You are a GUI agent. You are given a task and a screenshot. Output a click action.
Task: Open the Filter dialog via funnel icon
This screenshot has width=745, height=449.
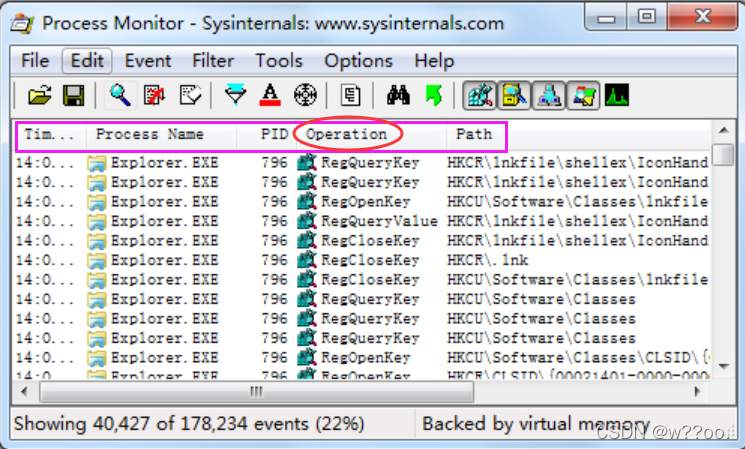[x=236, y=96]
